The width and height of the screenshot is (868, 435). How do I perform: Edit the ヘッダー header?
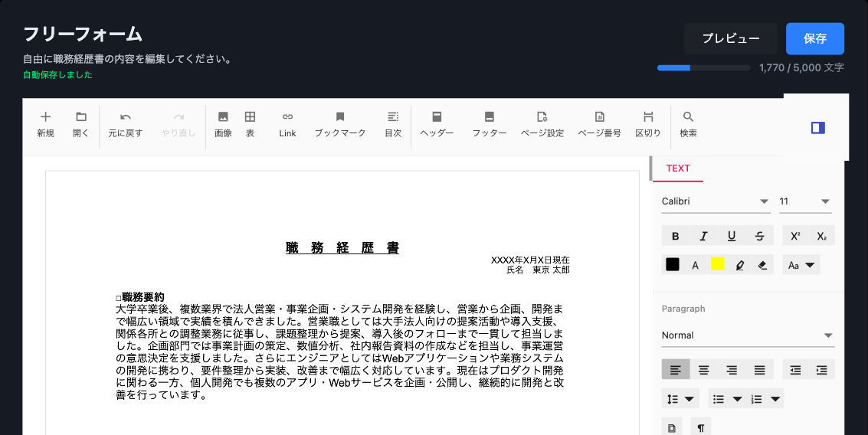click(437, 124)
